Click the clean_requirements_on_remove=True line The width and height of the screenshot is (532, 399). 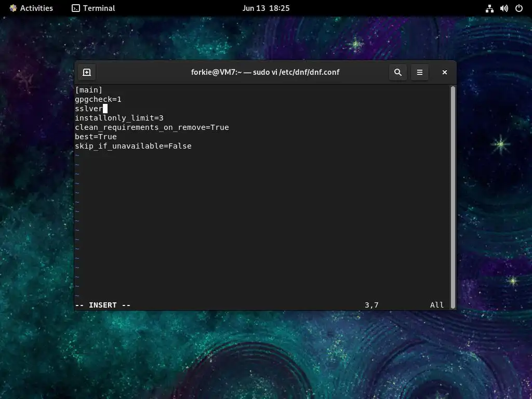click(x=152, y=127)
